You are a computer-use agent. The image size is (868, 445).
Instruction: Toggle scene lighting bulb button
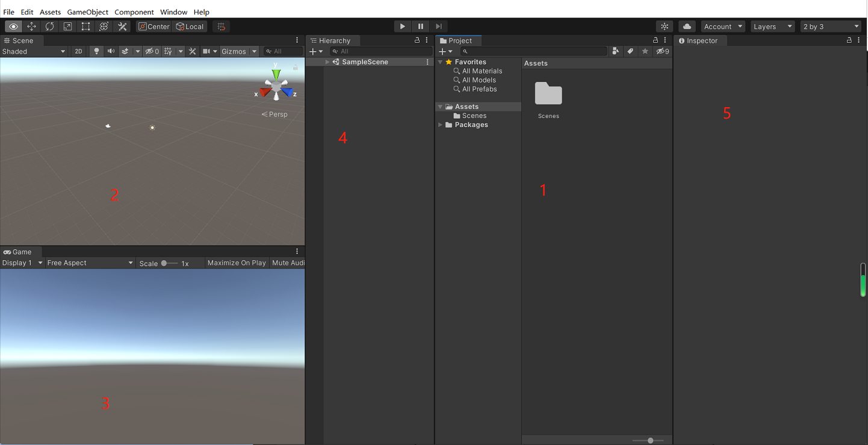coord(96,51)
